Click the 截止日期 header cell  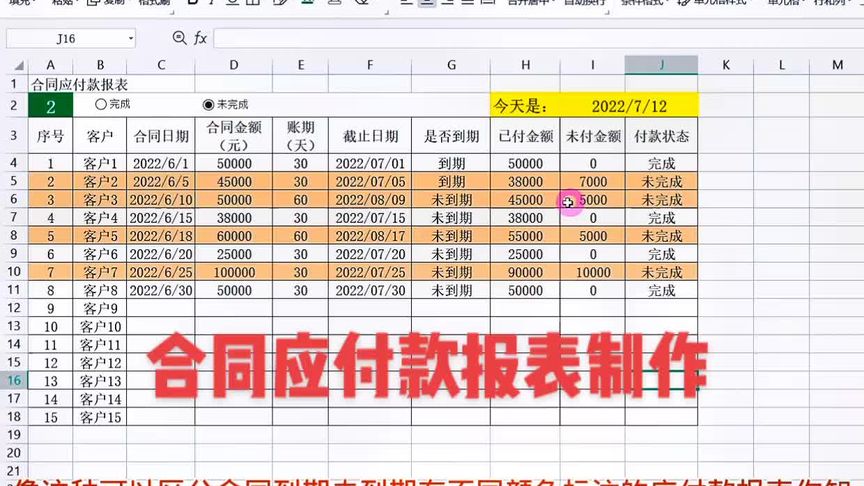(x=370, y=136)
